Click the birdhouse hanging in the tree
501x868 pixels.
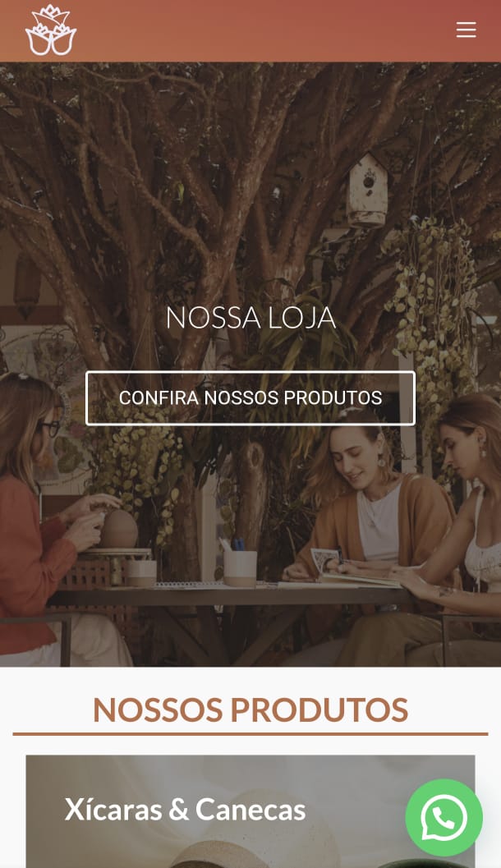[x=368, y=190]
